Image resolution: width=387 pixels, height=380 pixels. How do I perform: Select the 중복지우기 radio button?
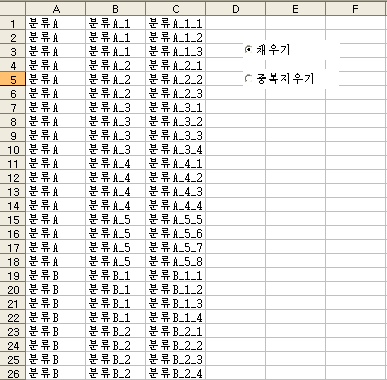coord(248,79)
